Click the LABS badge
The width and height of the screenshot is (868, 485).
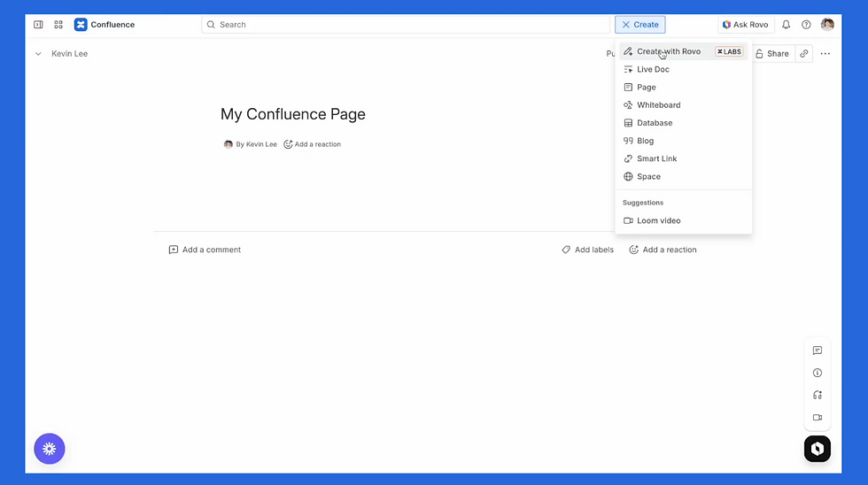pyautogui.click(x=729, y=51)
